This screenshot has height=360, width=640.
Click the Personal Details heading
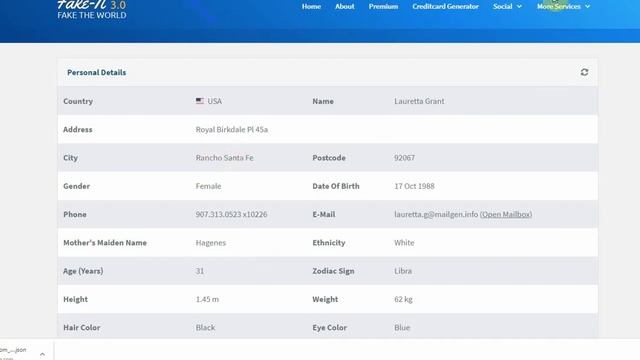coord(96,72)
